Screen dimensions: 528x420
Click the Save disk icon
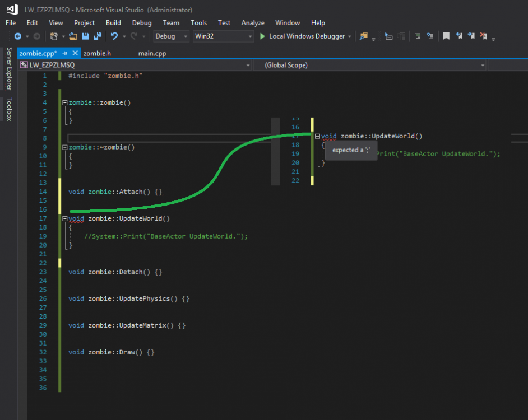click(x=85, y=36)
